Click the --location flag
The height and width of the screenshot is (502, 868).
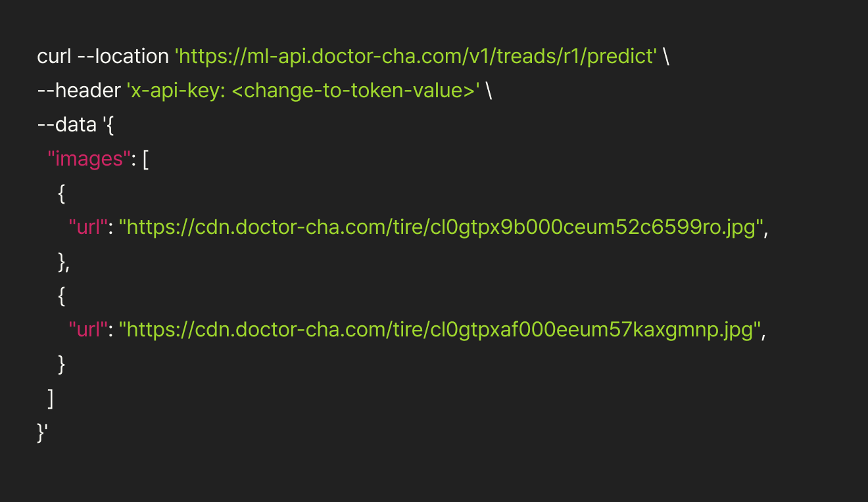(x=123, y=57)
